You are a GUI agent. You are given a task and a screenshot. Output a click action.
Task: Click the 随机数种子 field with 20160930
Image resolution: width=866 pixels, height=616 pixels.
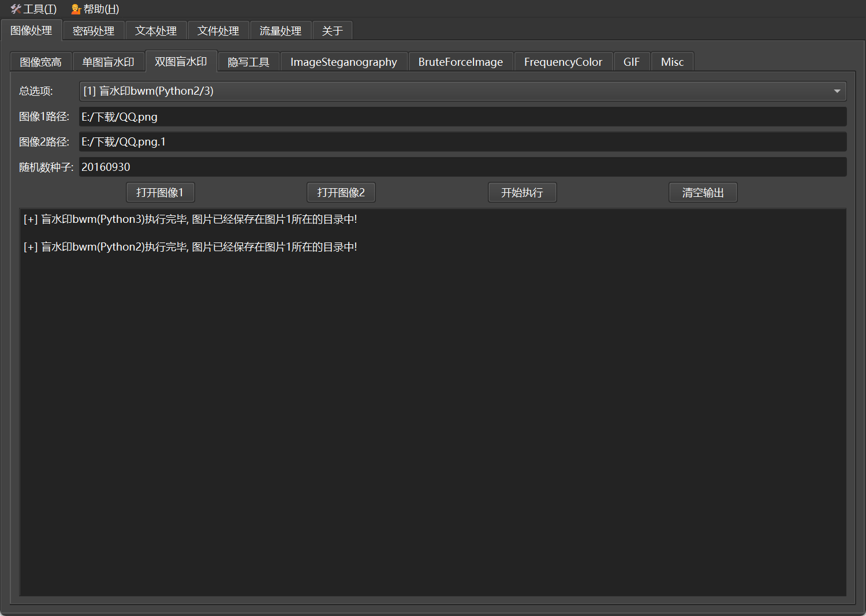pos(462,167)
